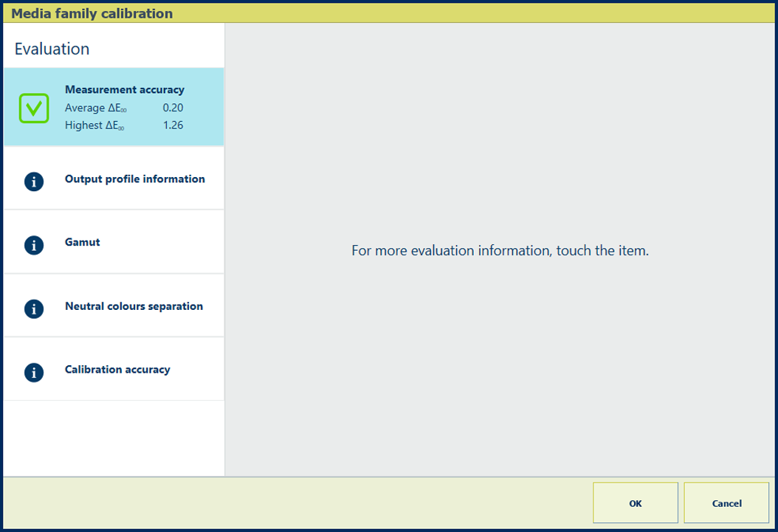
Task: Click the Media family calibration title bar
Action: click(92, 13)
